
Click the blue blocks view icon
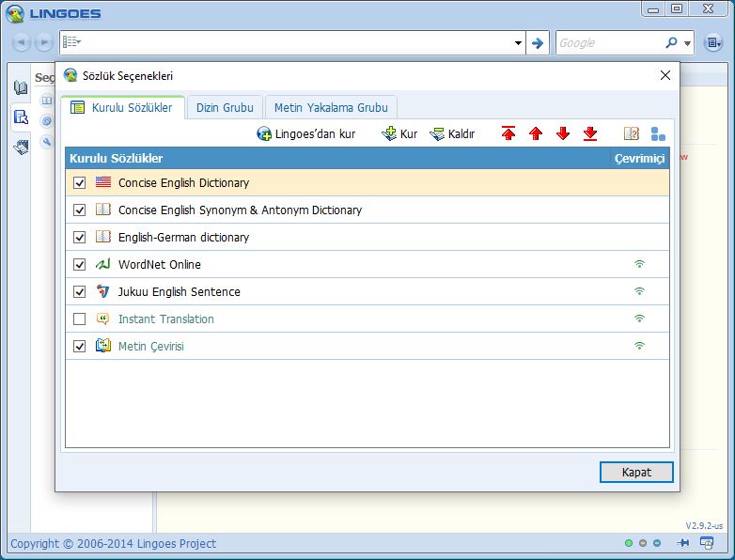click(658, 133)
